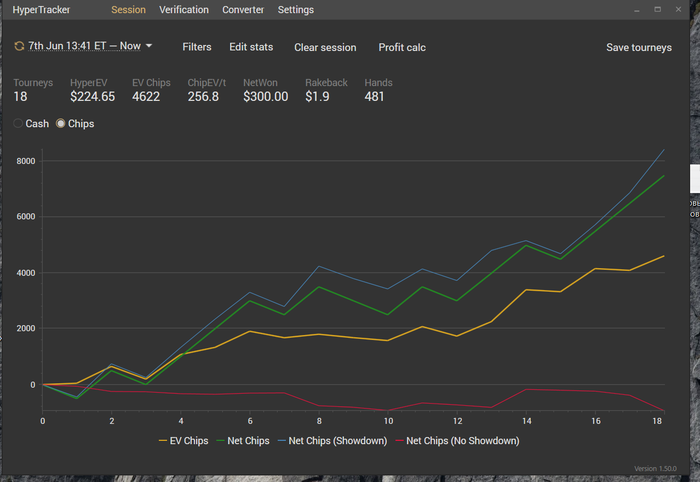Screen dimensions: 700x482
Task: Open the Settings tab
Action: [296, 10]
